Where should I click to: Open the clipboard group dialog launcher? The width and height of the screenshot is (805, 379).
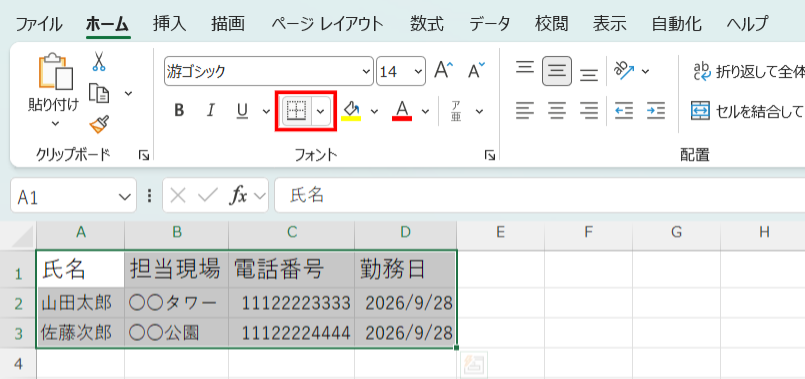(144, 156)
